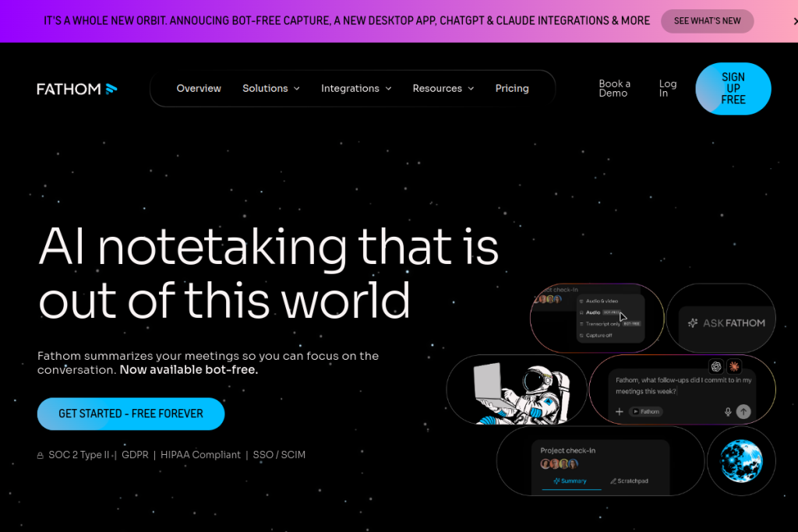The width and height of the screenshot is (798, 532).
Task: Click the blue moon image
Action: pos(742,461)
